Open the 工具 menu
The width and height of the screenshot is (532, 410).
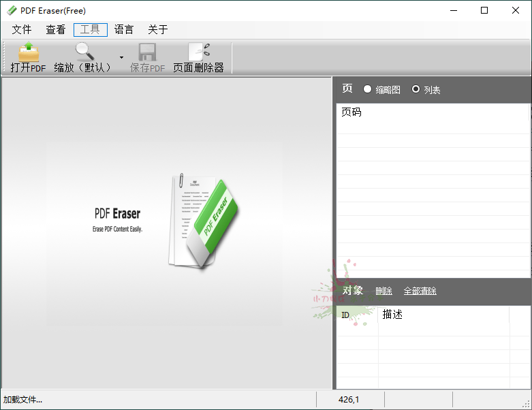tap(90, 30)
